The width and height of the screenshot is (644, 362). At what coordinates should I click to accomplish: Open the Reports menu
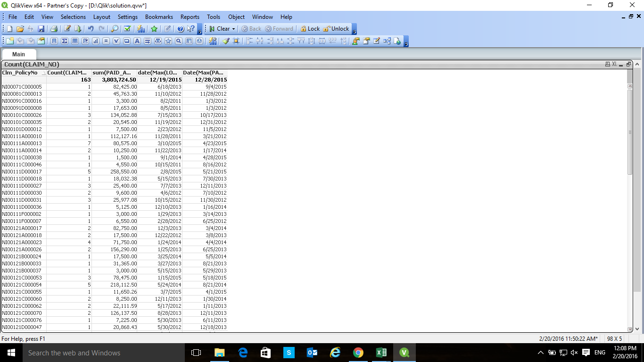click(x=190, y=17)
